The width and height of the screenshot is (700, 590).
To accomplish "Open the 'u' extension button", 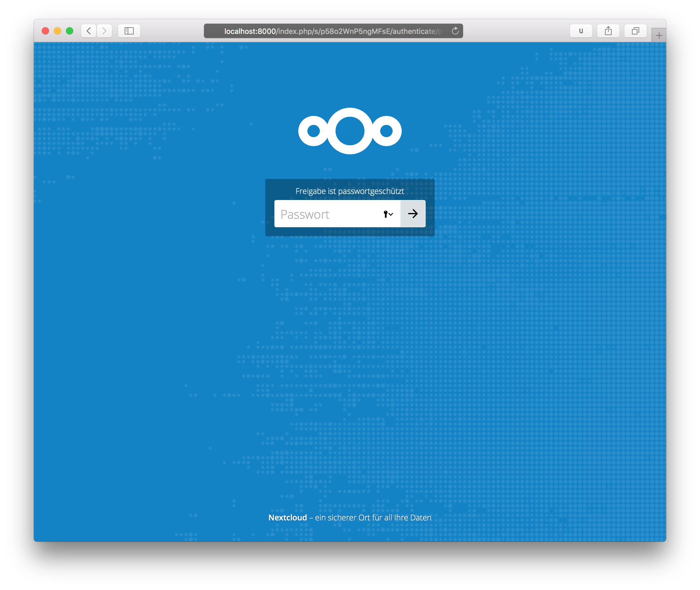I will (581, 31).
